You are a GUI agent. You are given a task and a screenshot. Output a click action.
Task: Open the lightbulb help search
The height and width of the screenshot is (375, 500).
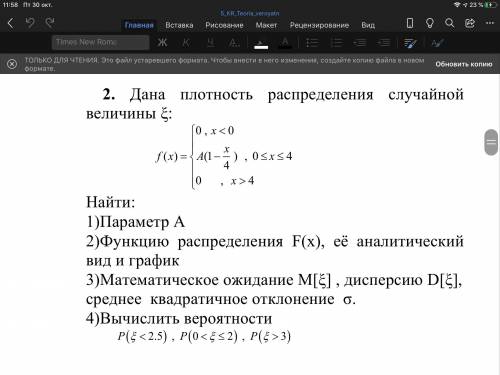pos(430,23)
